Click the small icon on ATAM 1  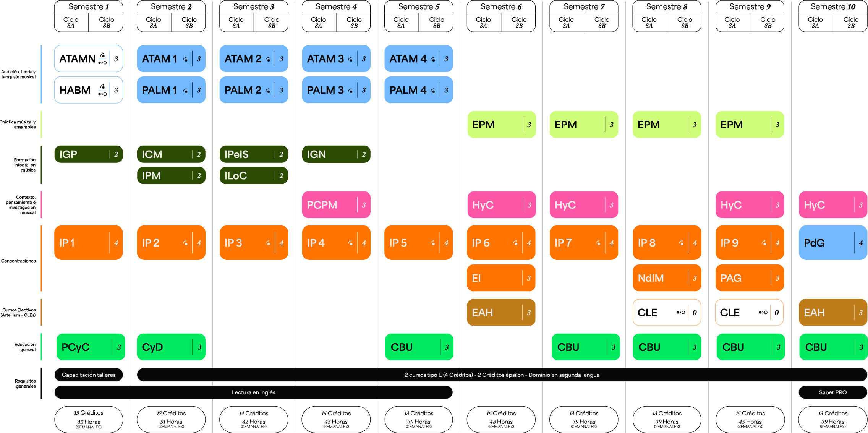coord(185,59)
